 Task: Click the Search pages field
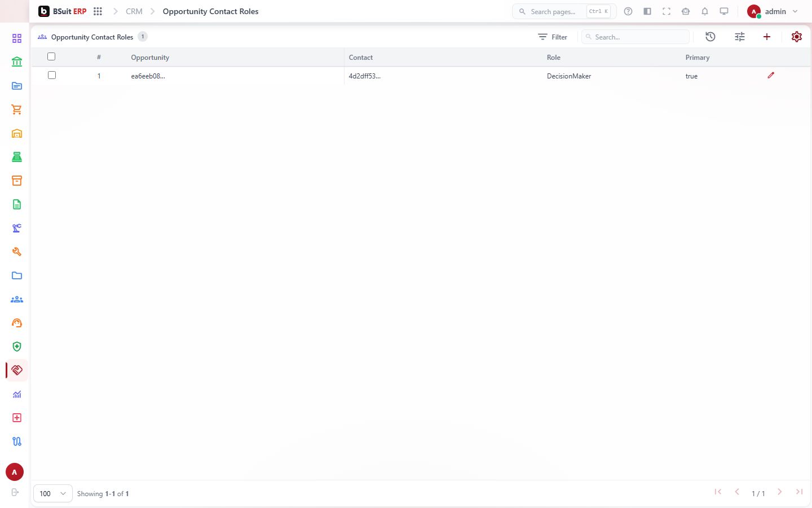point(564,11)
